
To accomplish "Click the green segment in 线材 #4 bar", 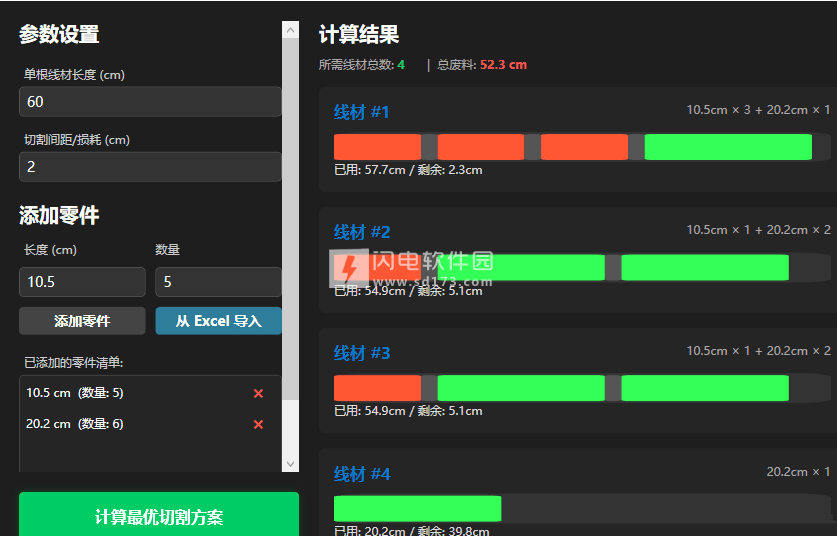I will [417, 509].
